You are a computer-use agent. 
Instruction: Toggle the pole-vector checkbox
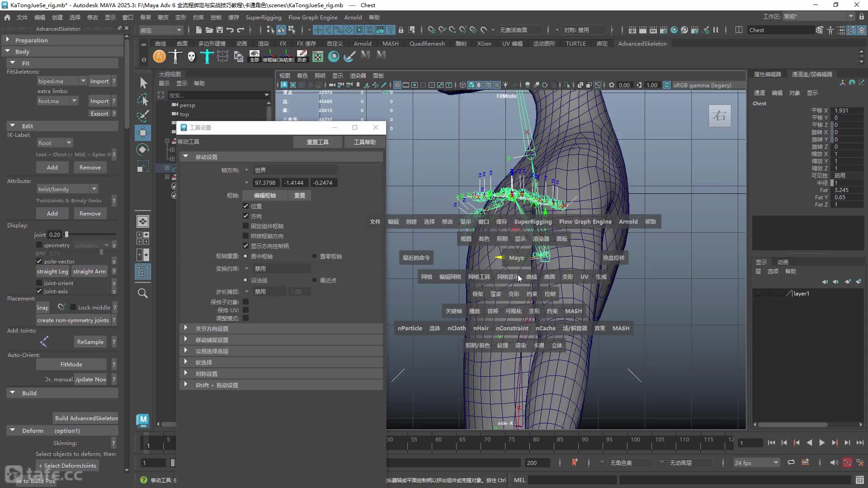[39, 261]
